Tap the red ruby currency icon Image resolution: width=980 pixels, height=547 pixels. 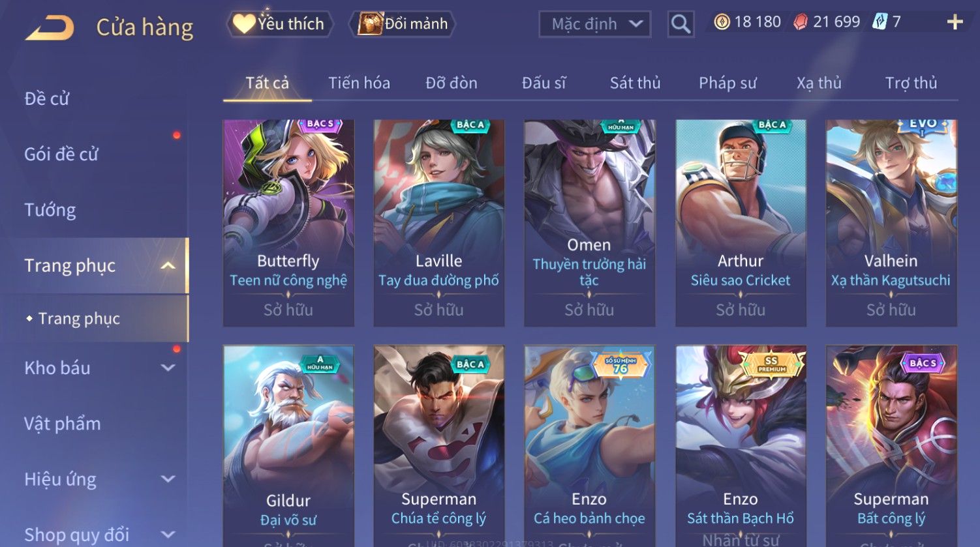pyautogui.click(x=800, y=22)
